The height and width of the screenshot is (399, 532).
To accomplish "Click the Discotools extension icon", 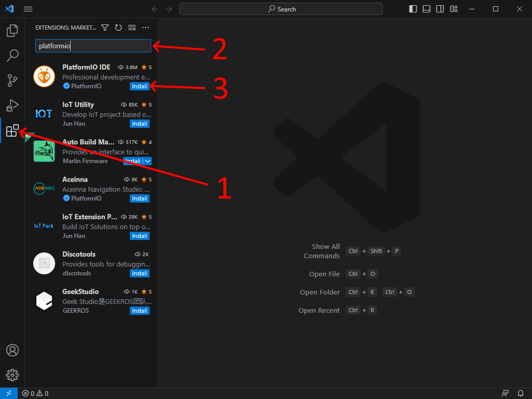I will pos(44,263).
